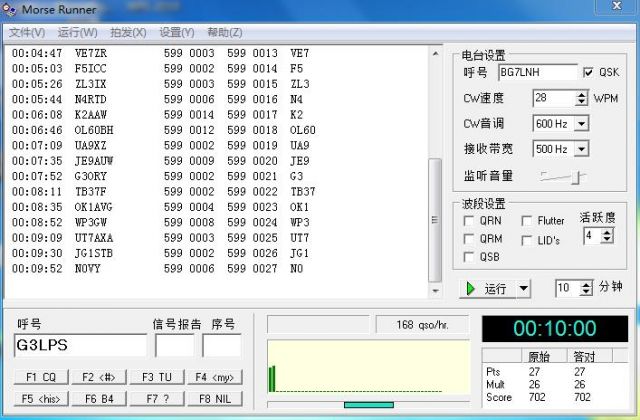640x420 pixels.
Task: Click the log scrollbar thumb
Action: 435,220
